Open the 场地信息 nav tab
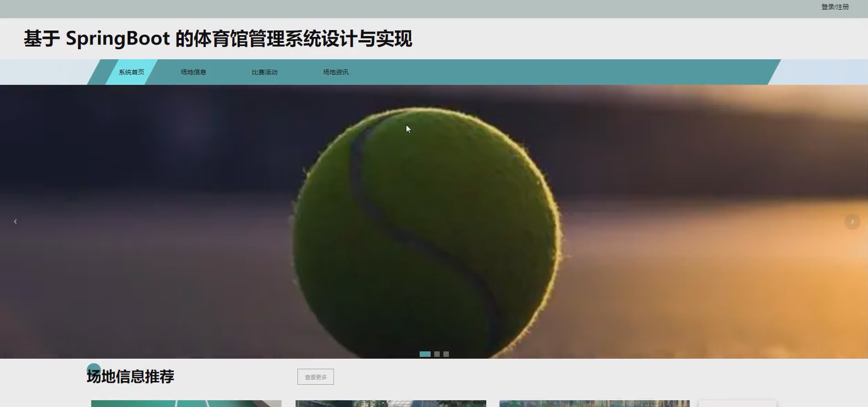This screenshot has width=868, height=407. (x=193, y=72)
